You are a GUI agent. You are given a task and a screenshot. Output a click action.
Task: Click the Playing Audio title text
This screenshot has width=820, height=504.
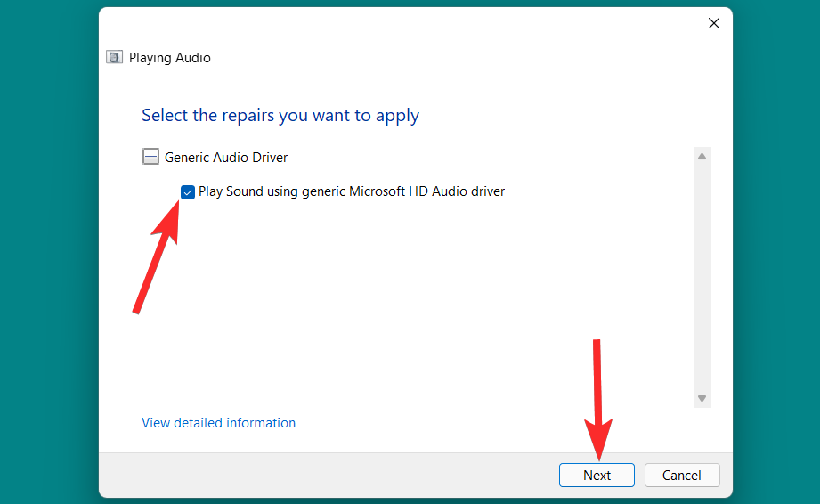click(169, 58)
